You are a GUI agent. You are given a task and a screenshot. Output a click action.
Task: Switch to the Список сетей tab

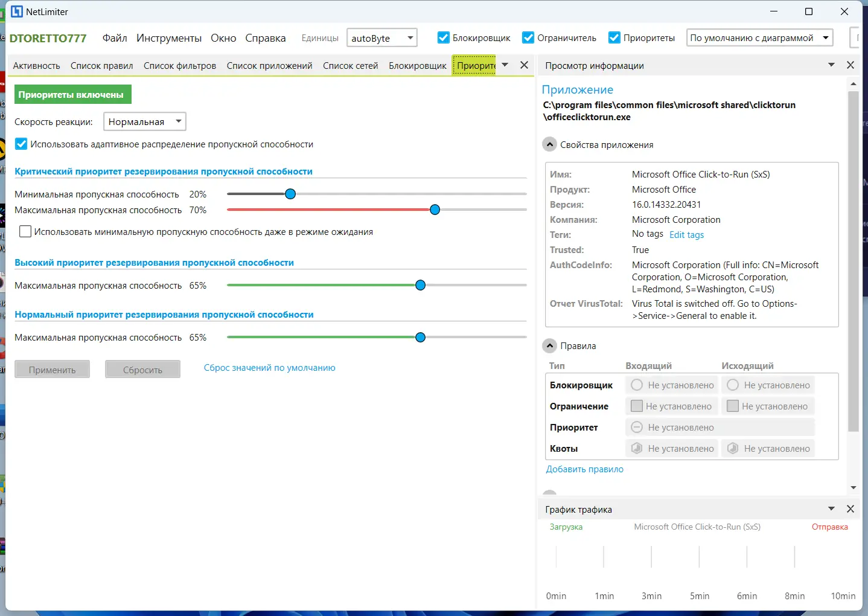coord(351,66)
